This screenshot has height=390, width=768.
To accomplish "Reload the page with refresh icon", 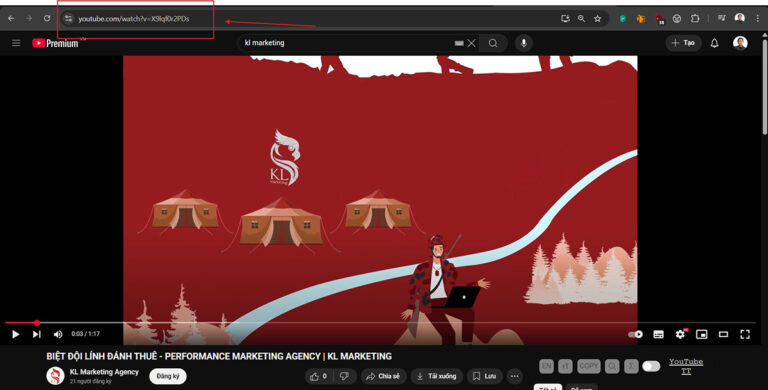I will pos(47,19).
